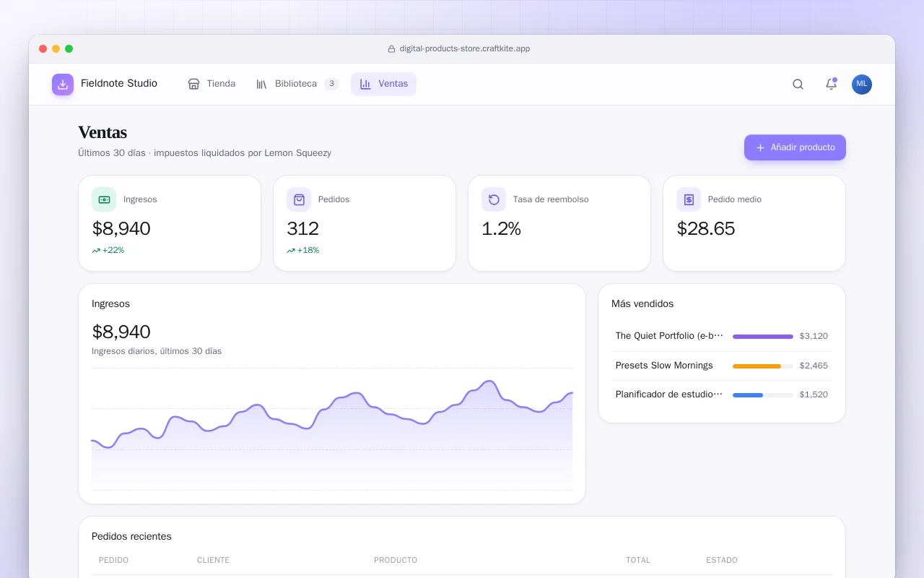Image resolution: width=924 pixels, height=578 pixels.
Task: Click the $2,465 sales value
Action: click(x=814, y=366)
